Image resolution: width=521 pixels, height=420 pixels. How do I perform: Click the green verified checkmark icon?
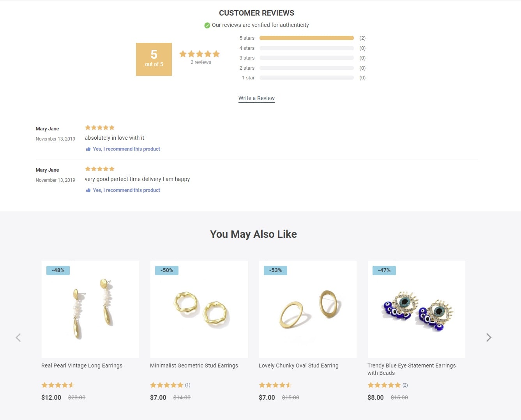(207, 25)
